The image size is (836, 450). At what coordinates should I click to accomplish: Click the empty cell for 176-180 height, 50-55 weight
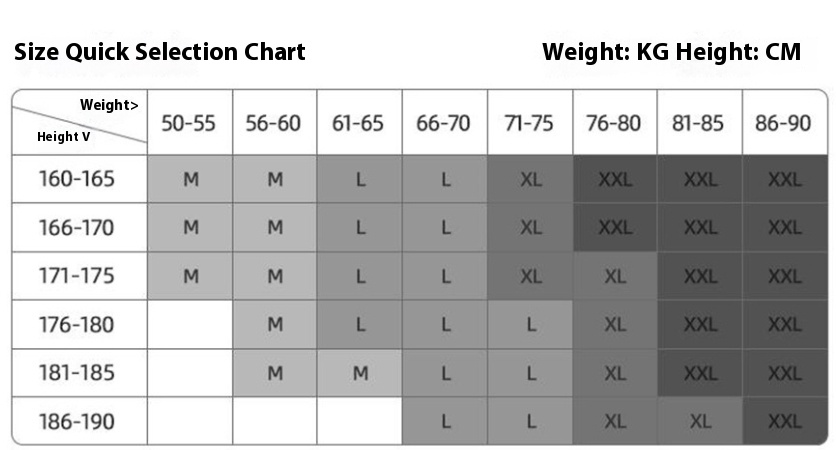pyautogui.click(x=190, y=325)
